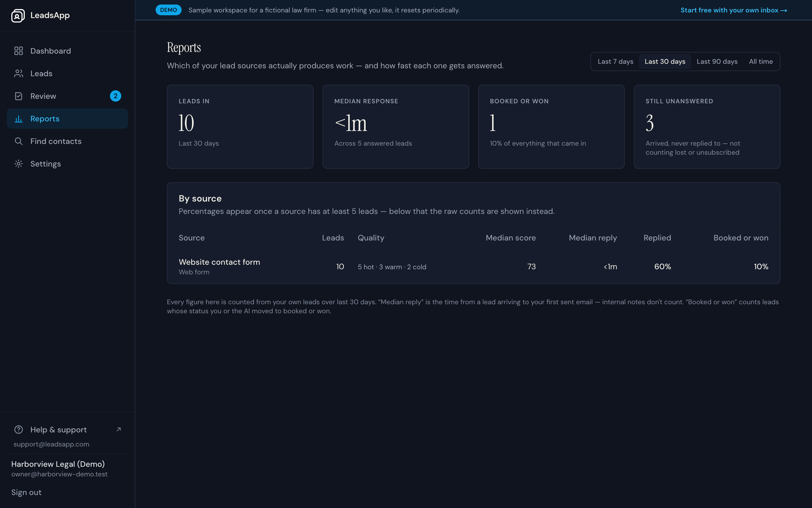Viewport: 812px width, 508px height.
Task: Click the Reports bar chart icon
Action: (x=19, y=119)
